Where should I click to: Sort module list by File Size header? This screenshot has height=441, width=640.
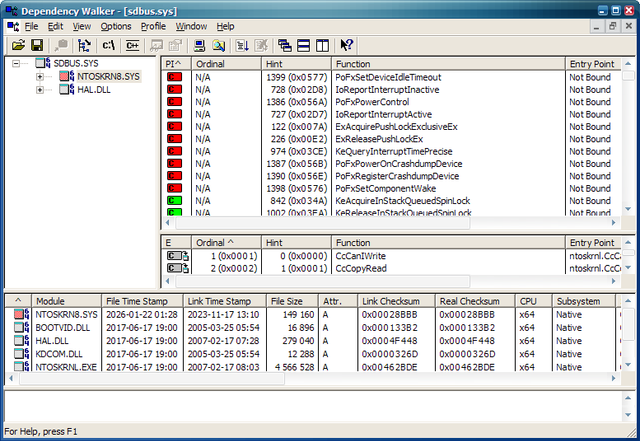point(292,301)
